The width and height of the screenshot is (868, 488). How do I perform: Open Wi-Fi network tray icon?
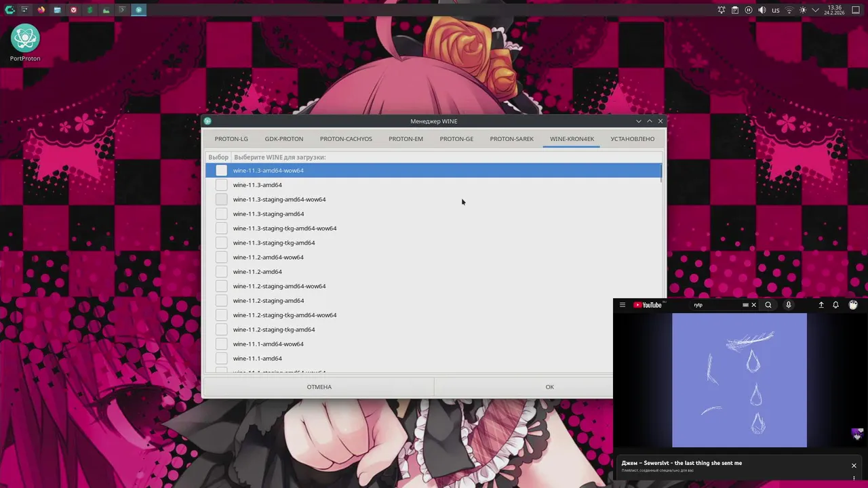click(x=789, y=10)
